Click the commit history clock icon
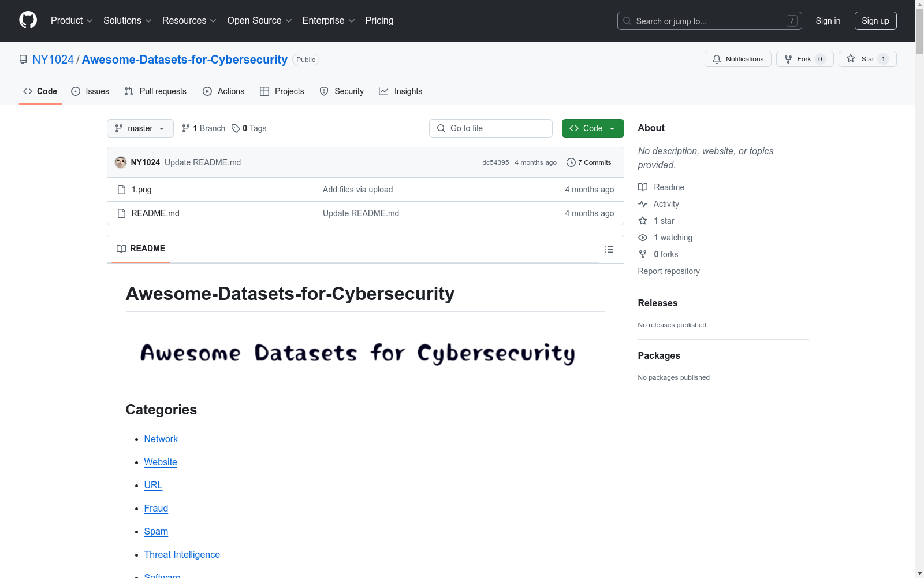This screenshot has height=578, width=924. tap(571, 162)
